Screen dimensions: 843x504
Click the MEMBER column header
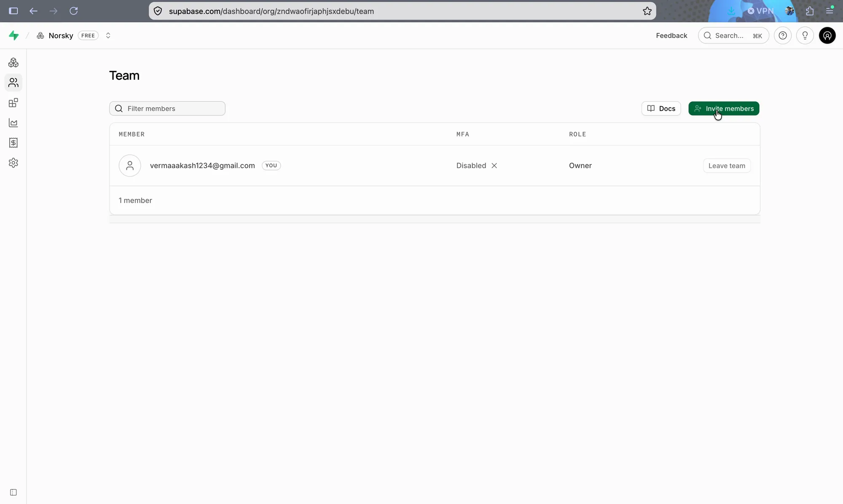tap(132, 134)
